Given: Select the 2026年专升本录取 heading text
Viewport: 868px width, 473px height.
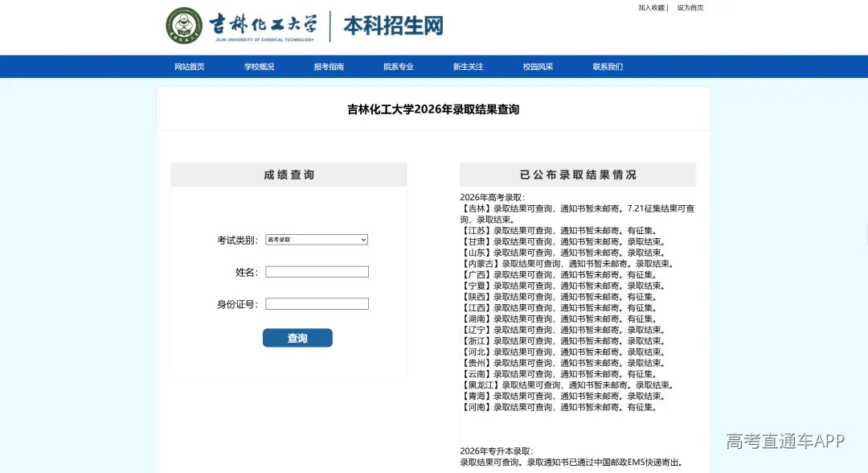Looking at the screenshot, I should tap(497, 450).
